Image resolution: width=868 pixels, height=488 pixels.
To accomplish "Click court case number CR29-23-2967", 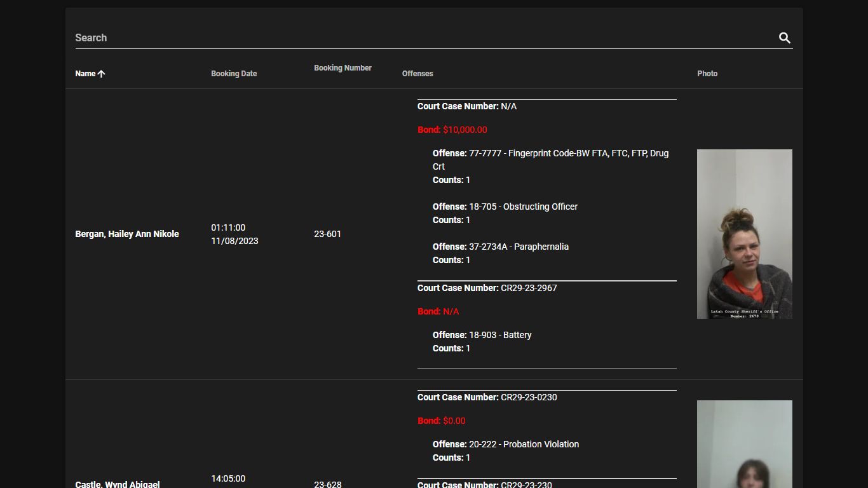I will click(x=529, y=288).
